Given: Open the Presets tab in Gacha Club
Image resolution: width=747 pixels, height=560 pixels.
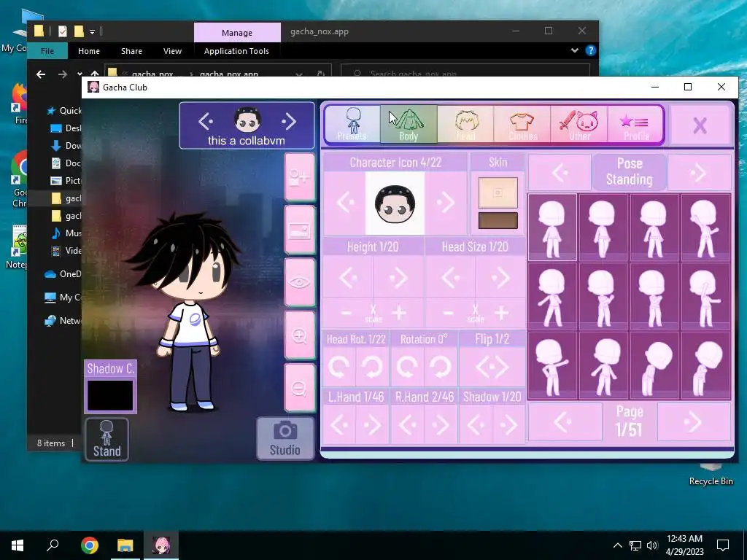Looking at the screenshot, I should (352, 124).
